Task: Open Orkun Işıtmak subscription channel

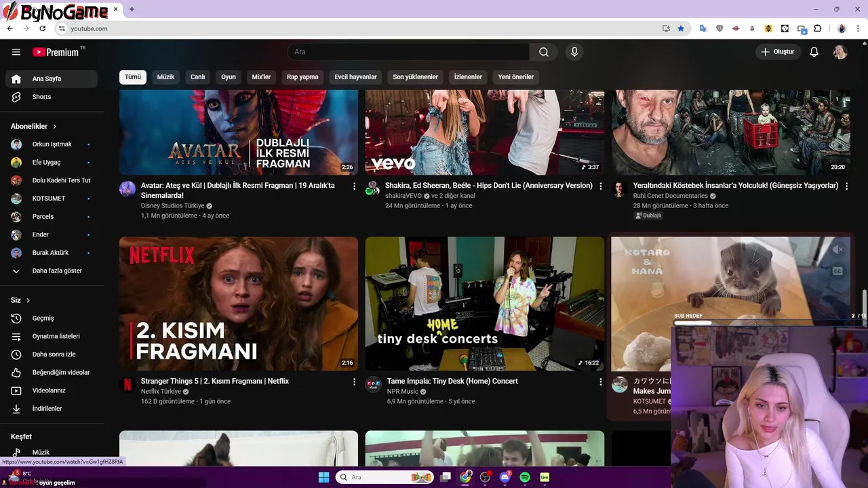Action: click(x=52, y=144)
